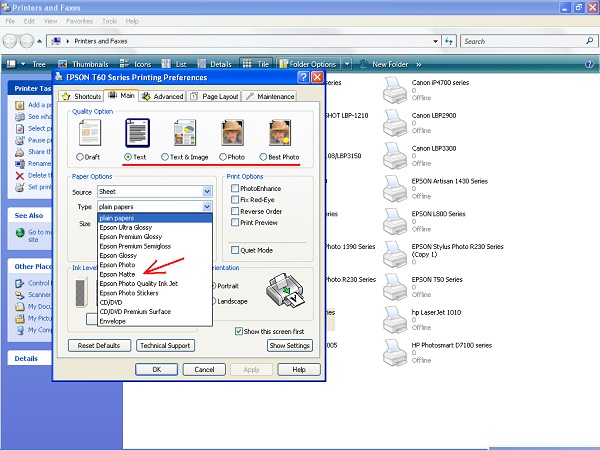Screen dimensions: 600x450
Task: Switch to Thumbnails view
Action: click(83, 64)
